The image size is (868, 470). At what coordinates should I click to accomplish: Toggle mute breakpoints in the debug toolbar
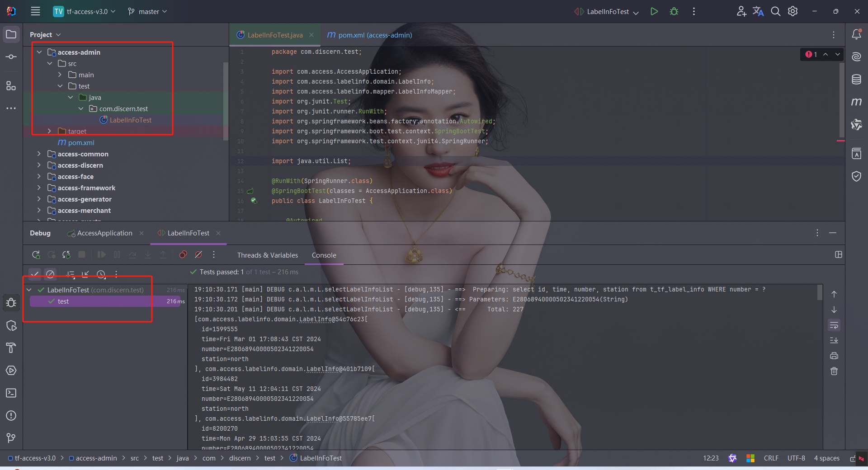[198, 254]
